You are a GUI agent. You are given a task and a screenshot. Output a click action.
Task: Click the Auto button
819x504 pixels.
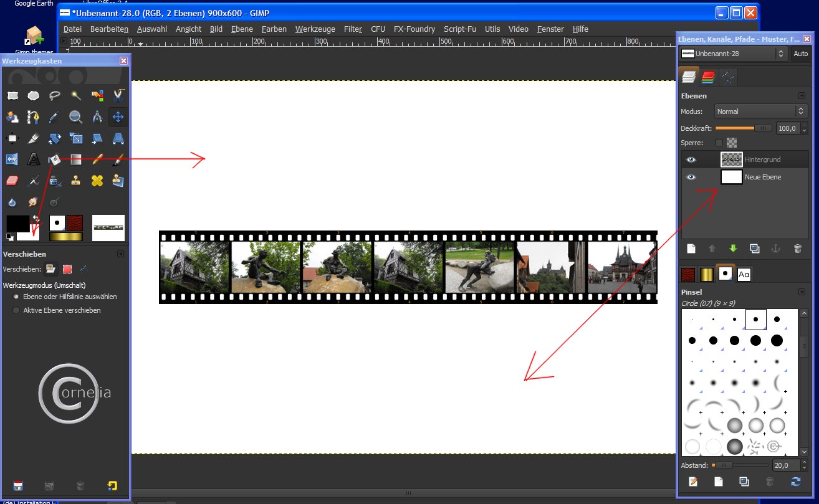800,54
